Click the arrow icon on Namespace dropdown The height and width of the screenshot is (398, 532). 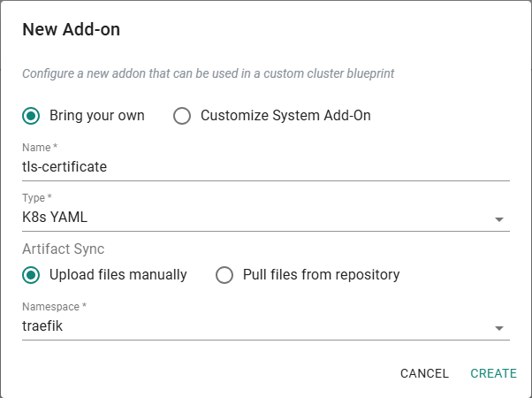(499, 328)
